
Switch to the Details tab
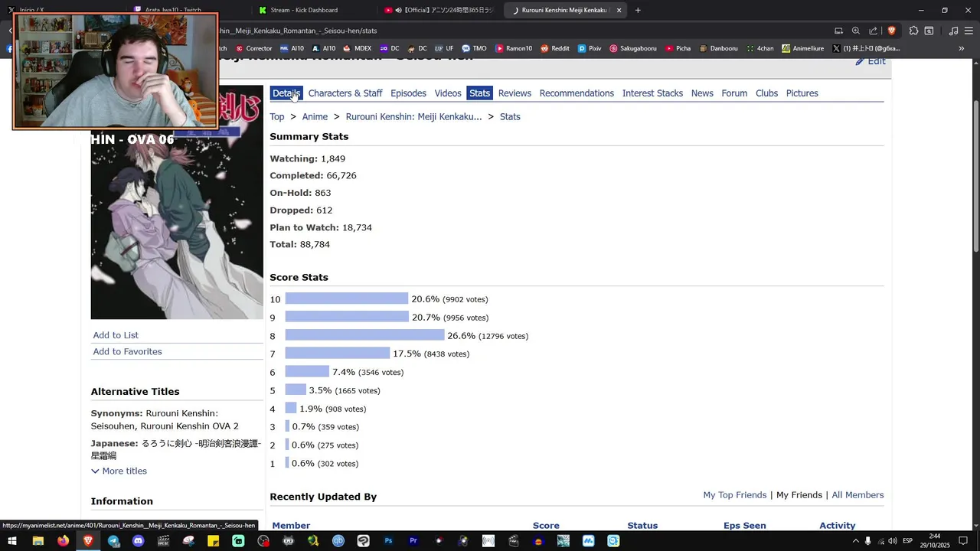click(x=286, y=93)
